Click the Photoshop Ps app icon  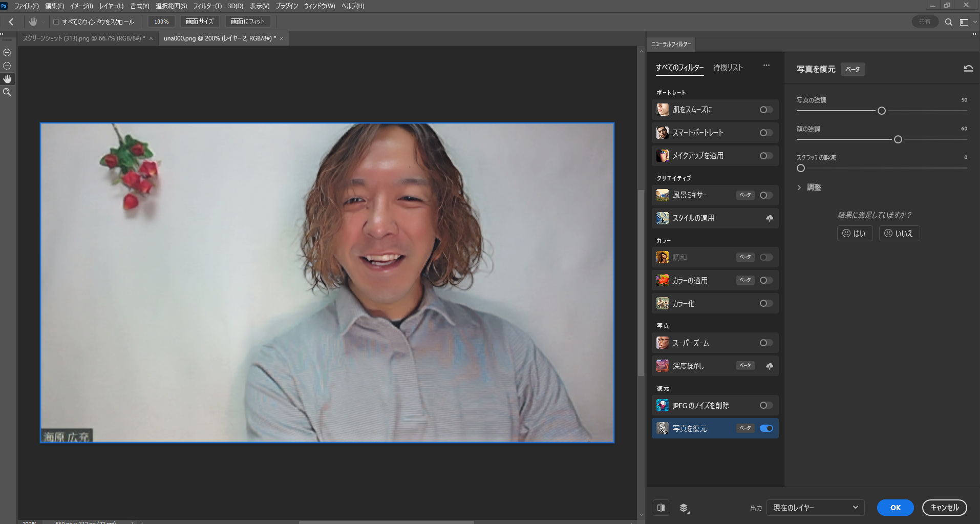point(4,6)
